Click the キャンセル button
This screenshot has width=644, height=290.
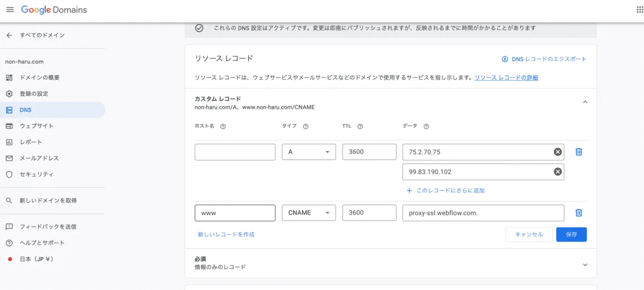coord(529,235)
